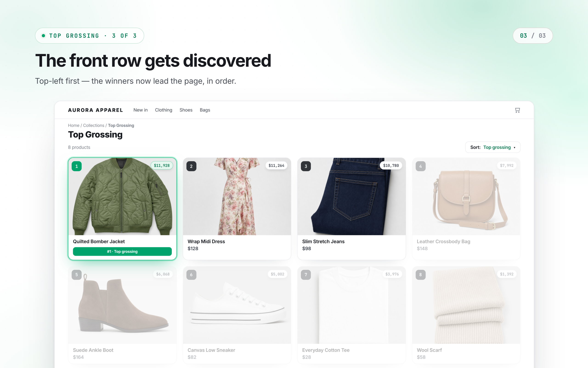Image resolution: width=588 pixels, height=368 pixels.
Task: Open the Sort Top grossing dropdown
Action: (x=492, y=147)
